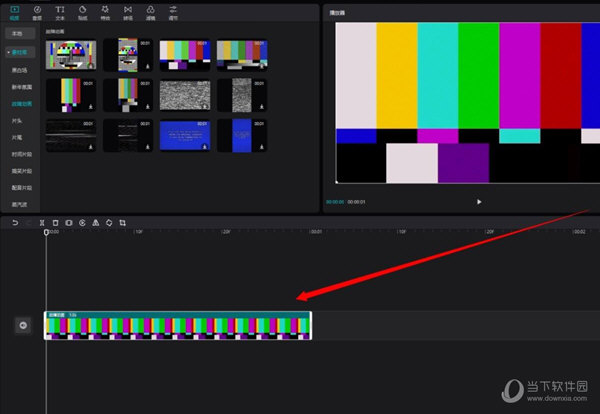600x414 pixels.
Task: Undo the last edit in timeline toolbar
Action: coord(15,222)
